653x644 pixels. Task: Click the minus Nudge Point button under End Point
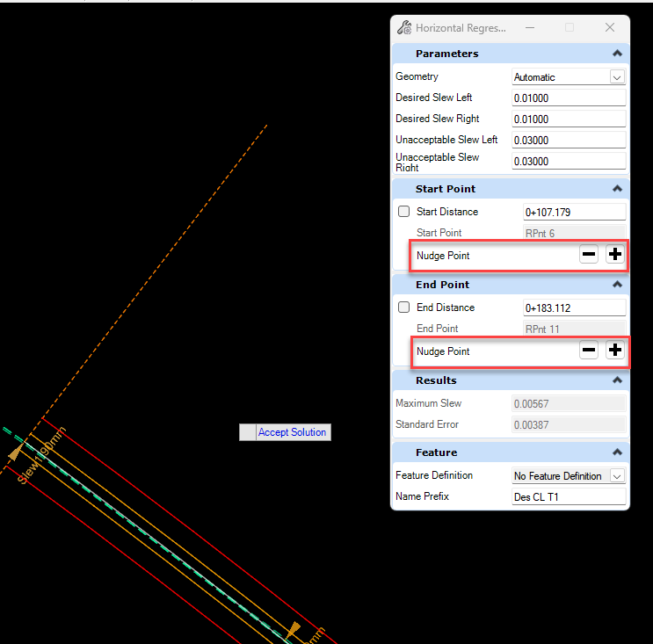(589, 350)
